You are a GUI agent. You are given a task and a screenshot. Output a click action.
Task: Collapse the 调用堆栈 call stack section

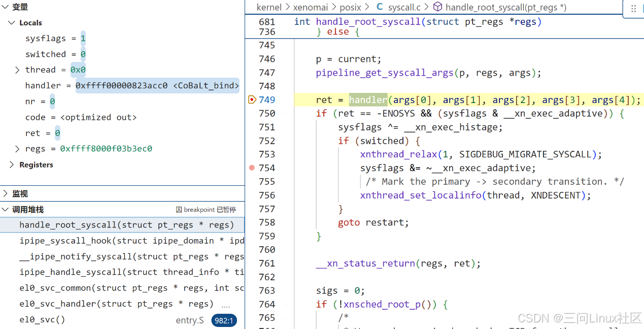(x=6, y=209)
